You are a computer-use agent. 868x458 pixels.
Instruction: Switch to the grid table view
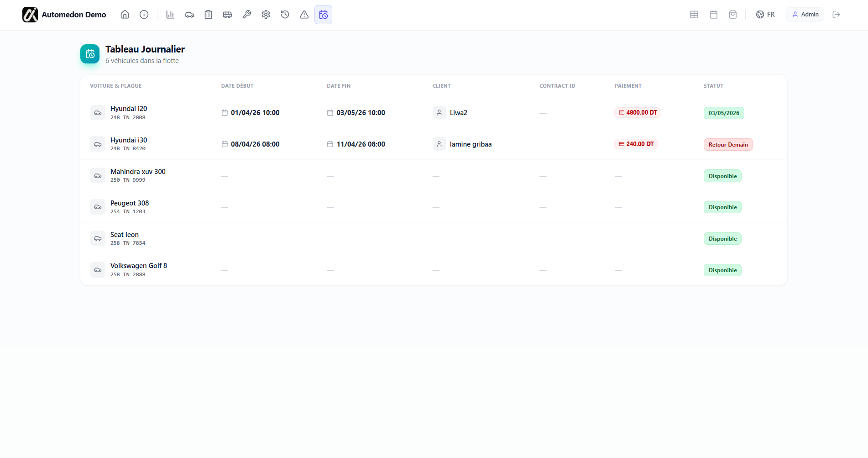(x=694, y=14)
